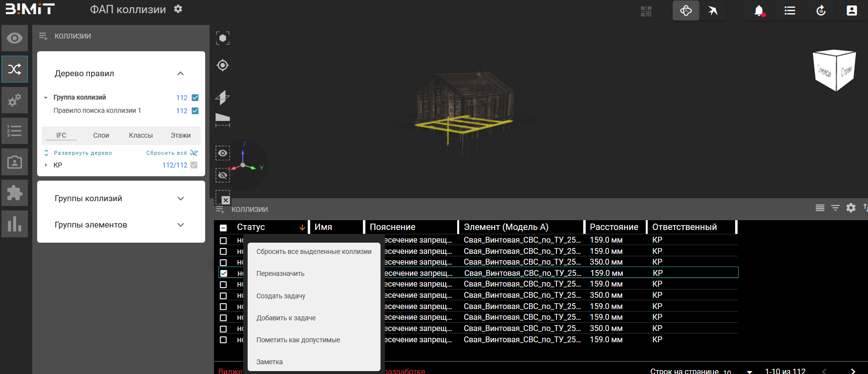Open the plugins puzzle piece icon
Viewport: 868px width, 374px height.
[x=15, y=193]
